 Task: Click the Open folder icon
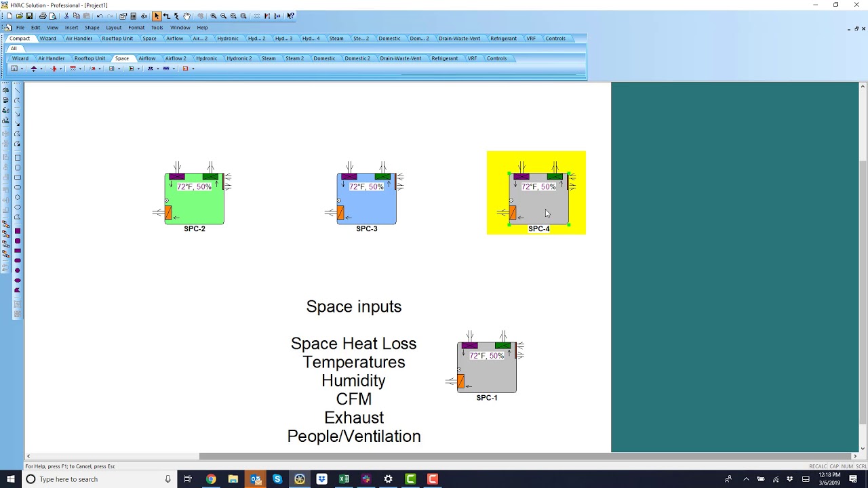click(x=19, y=16)
